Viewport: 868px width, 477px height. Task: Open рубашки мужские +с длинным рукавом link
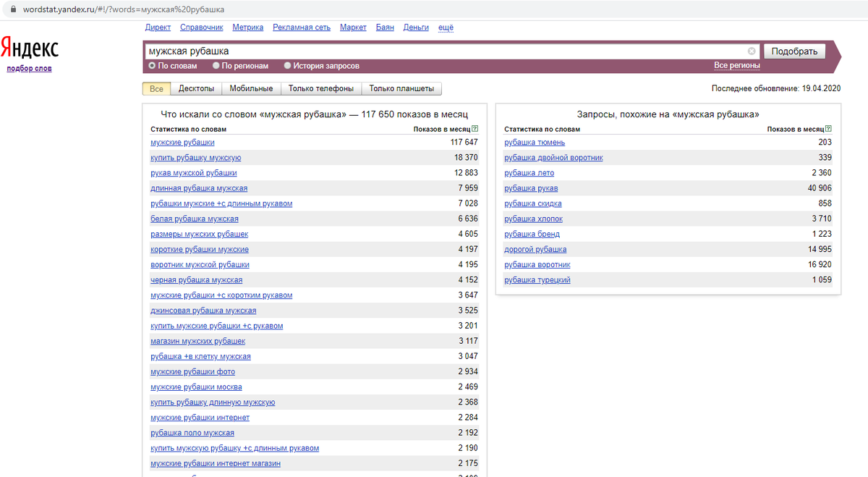click(x=221, y=203)
